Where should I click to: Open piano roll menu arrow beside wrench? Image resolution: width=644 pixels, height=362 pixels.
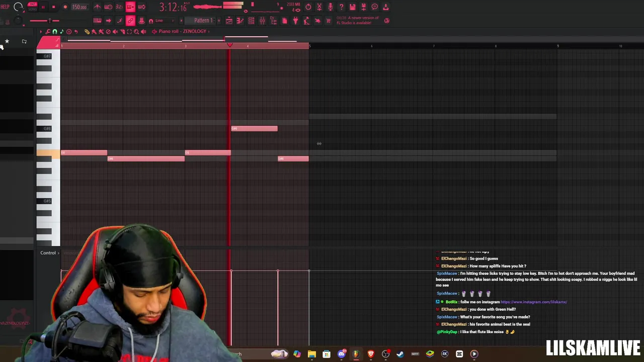click(41, 32)
